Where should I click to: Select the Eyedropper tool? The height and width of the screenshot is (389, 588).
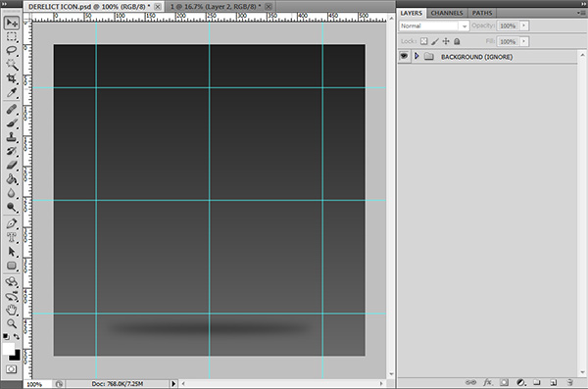click(x=12, y=92)
